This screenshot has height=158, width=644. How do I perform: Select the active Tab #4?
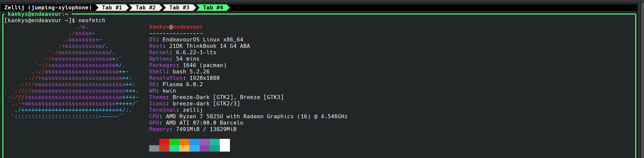[213, 7]
